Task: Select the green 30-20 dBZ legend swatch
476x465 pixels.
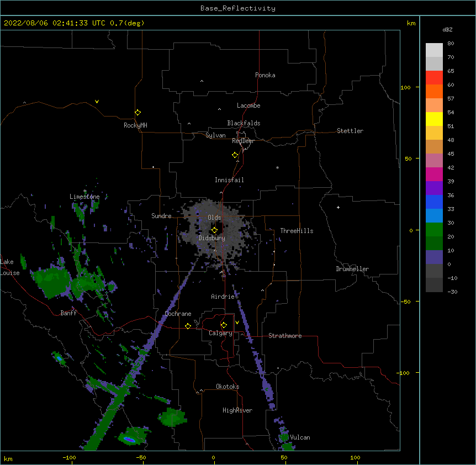Action: (x=434, y=230)
